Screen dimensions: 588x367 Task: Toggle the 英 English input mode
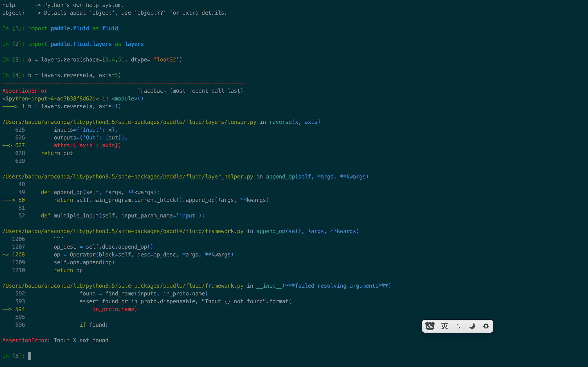click(444, 326)
